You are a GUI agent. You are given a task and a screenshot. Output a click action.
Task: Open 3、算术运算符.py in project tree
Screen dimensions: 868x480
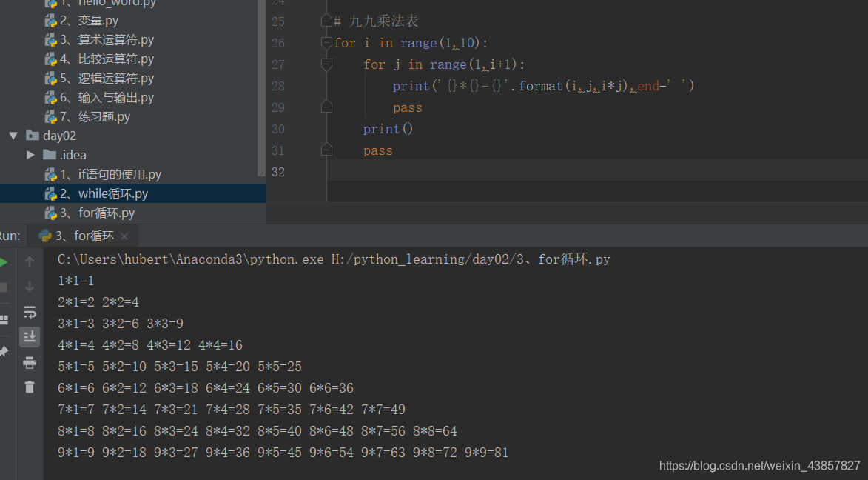coord(99,40)
